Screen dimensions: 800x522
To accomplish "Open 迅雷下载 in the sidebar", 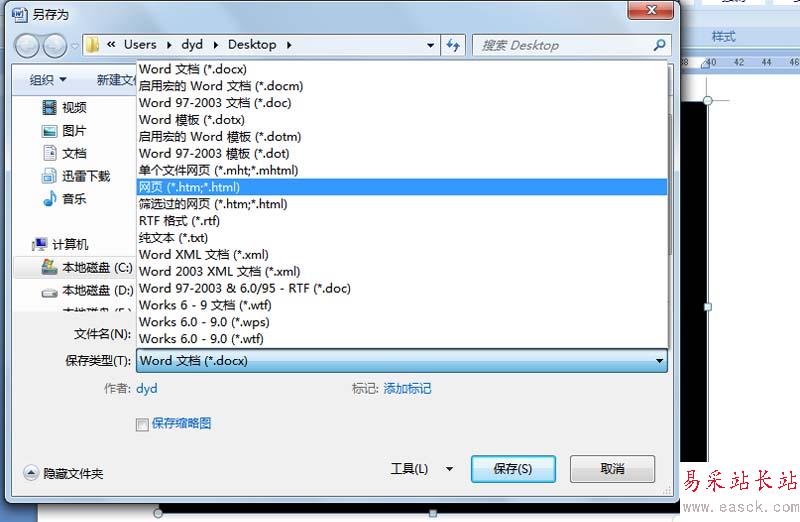I will [76, 176].
